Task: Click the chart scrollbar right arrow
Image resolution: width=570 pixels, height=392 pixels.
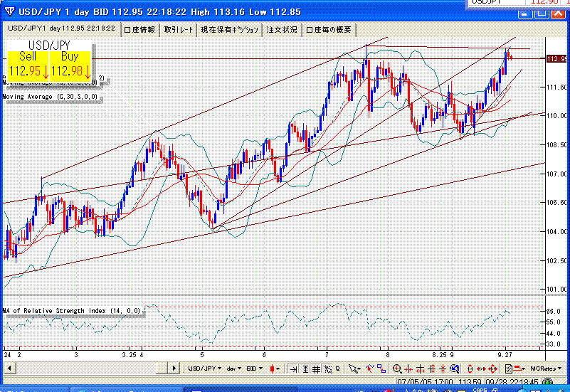Action: (173, 369)
